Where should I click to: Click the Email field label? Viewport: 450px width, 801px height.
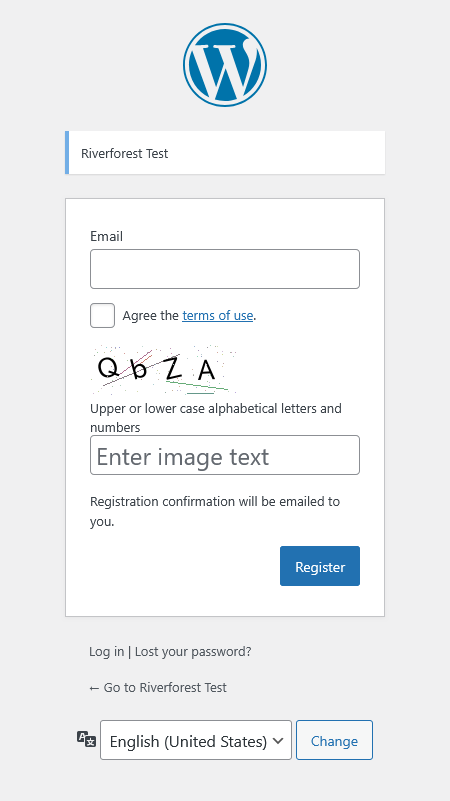tap(106, 236)
